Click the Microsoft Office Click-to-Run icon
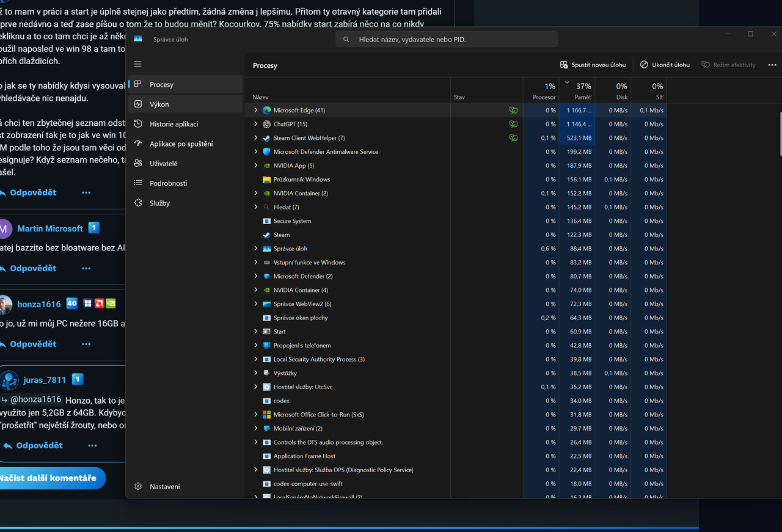Viewport: 782px width, 532px height. (266, 415)
